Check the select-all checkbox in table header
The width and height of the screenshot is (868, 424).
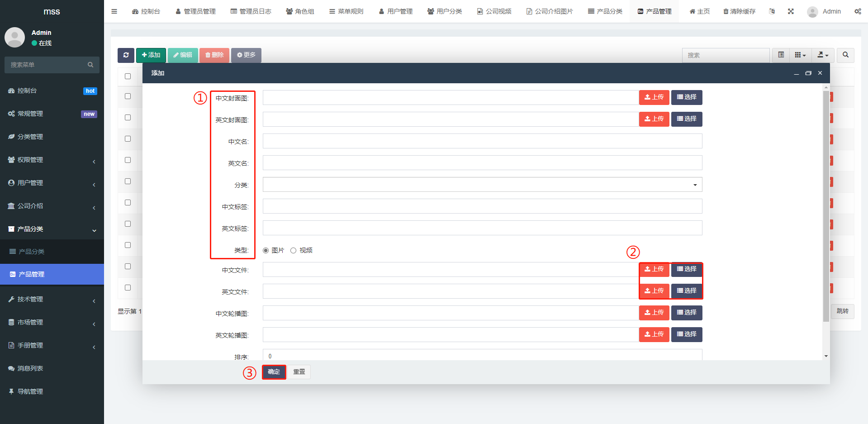tap(128, 76)
